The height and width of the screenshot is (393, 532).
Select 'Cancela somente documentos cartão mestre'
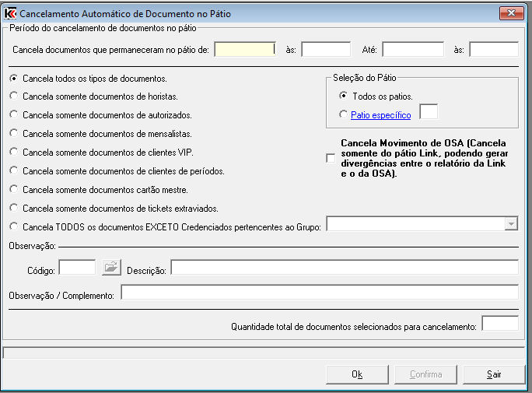pos(13,189)
